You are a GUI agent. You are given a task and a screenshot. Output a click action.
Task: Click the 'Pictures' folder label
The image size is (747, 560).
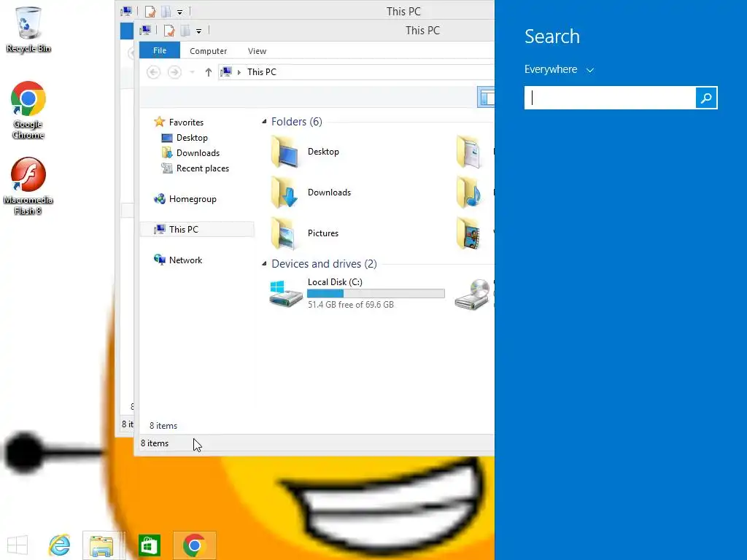click(323, 233)
